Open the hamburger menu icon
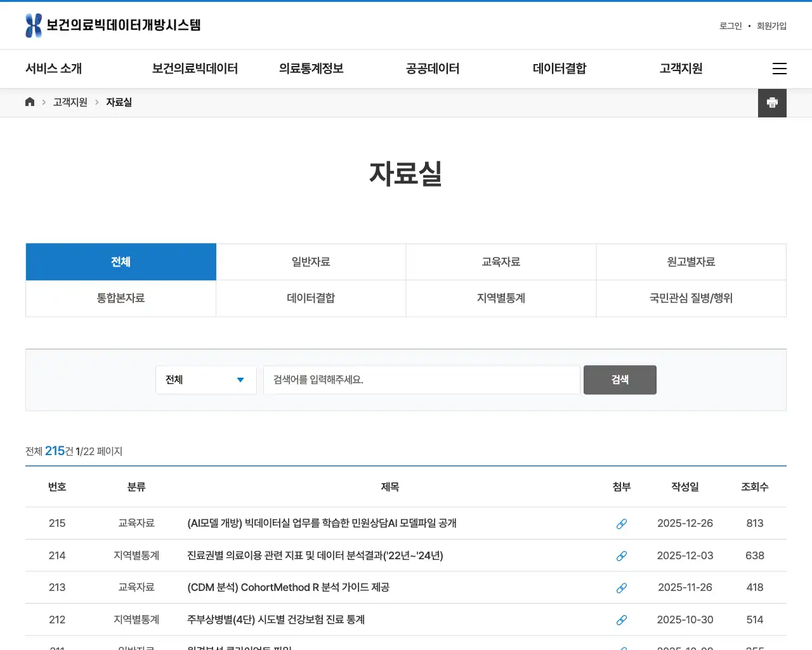This screenshot has height=650, width=812. pos(780,69)
